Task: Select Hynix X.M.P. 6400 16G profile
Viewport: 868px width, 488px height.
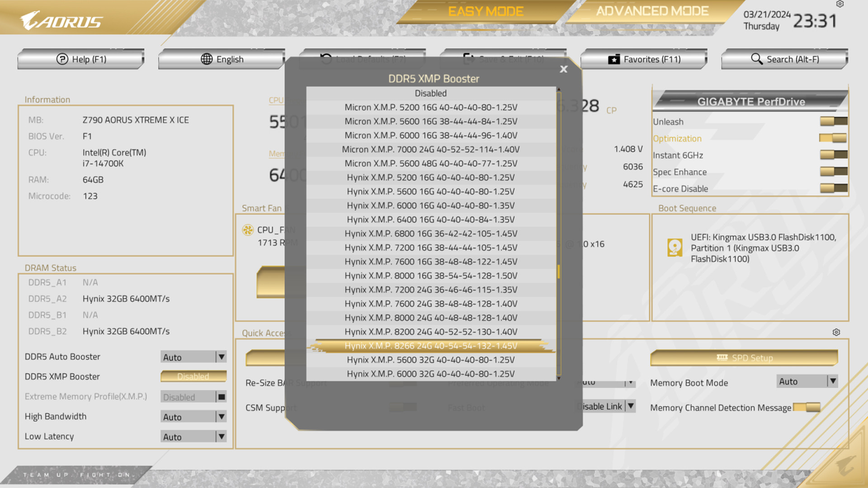Action: click(431, 220)
